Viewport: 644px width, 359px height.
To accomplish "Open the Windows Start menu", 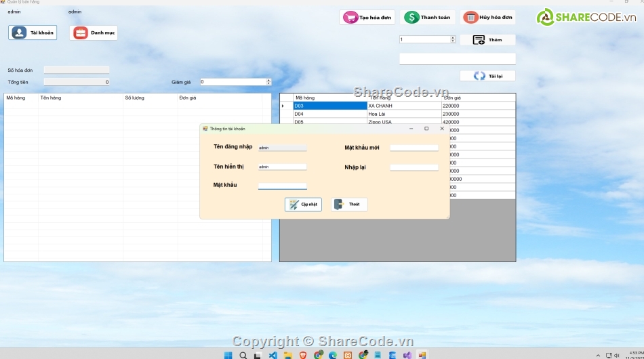I will (228, 355).
